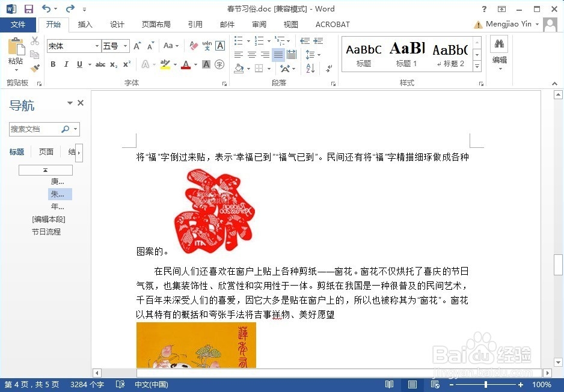This screenshot has height=392, width=564.
Task: Open font size dropdown 五号
Action: click(x=125, y=46)
